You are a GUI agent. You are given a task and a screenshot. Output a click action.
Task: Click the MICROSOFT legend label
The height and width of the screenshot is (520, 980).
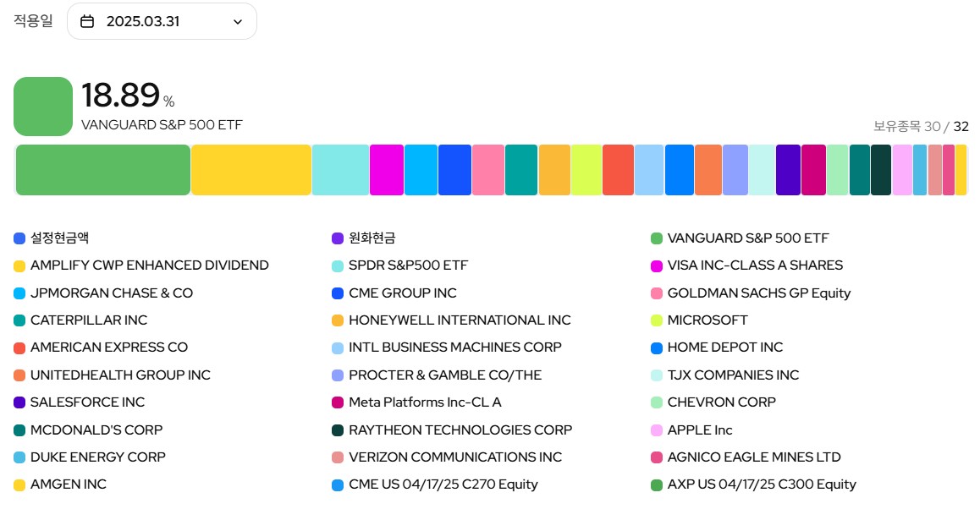(707, 320)
